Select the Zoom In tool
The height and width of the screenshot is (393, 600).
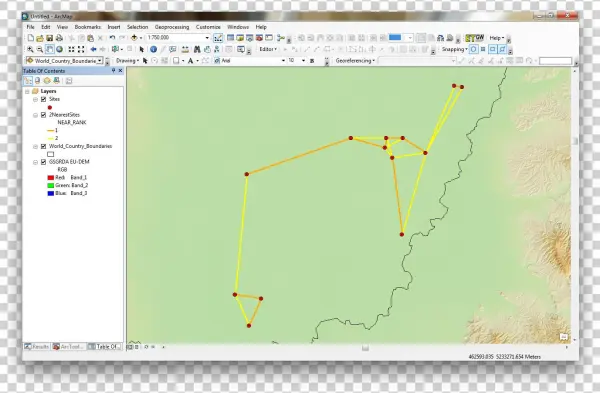(30, 49)
